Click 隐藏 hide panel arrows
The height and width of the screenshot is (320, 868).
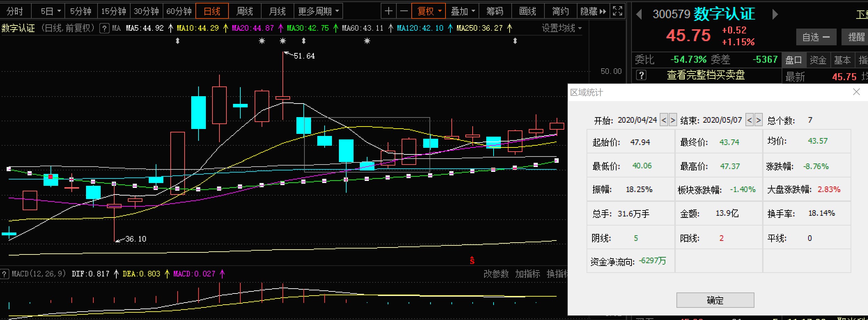point(593,11)
